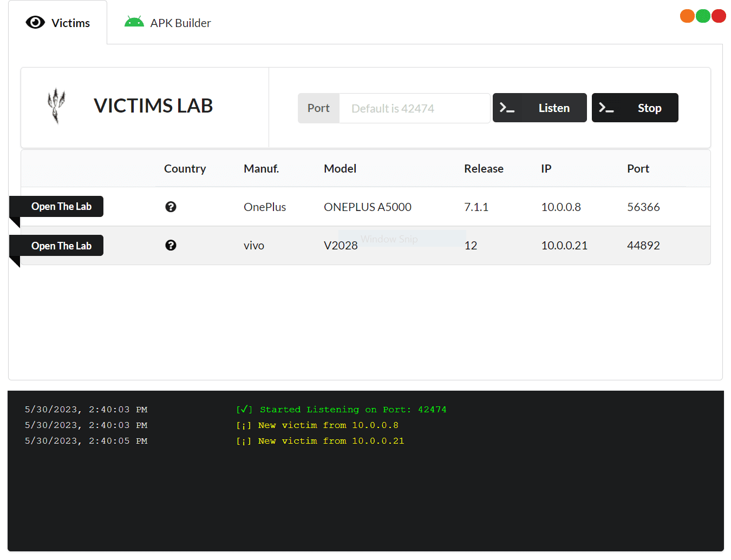Select the V2028 model cell

[x=341, y=245]
